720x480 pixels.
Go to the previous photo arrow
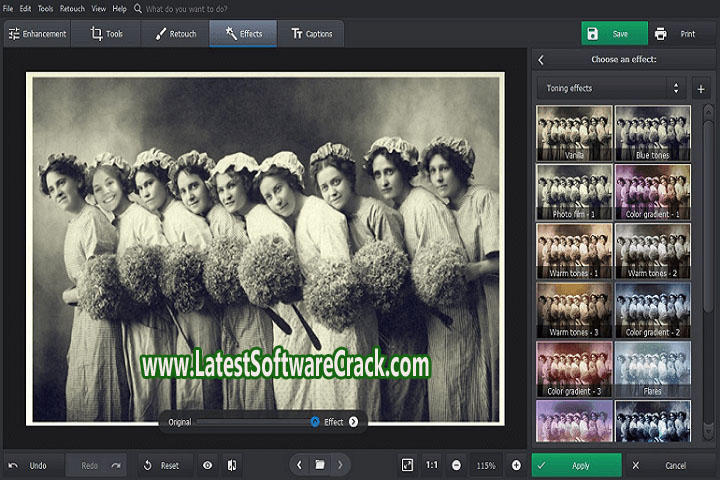(x=298, y=465)
